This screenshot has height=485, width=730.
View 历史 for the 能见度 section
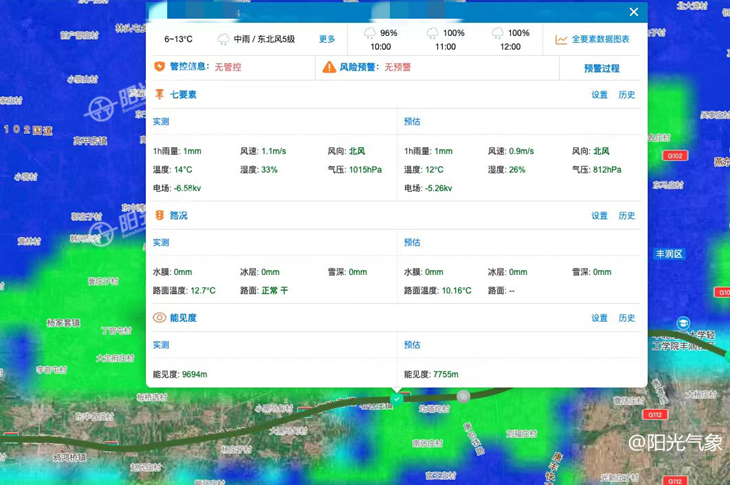(x=626, y=318)
